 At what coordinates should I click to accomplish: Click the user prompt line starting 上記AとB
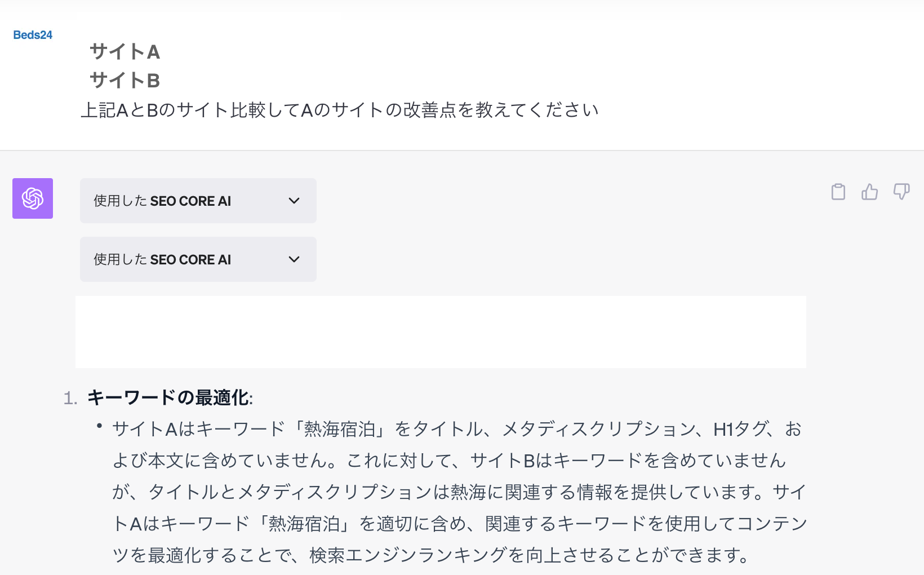[x=339, y=110]
